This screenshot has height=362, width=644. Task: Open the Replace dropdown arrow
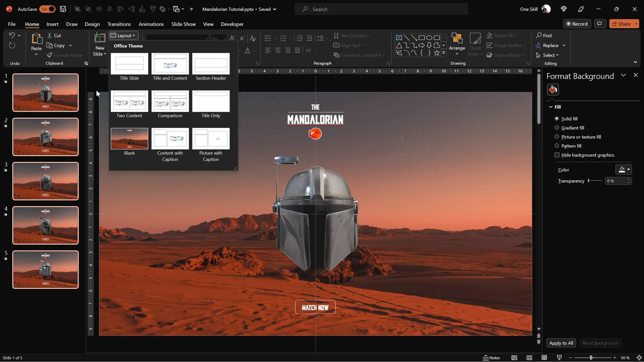coord(564,45)
